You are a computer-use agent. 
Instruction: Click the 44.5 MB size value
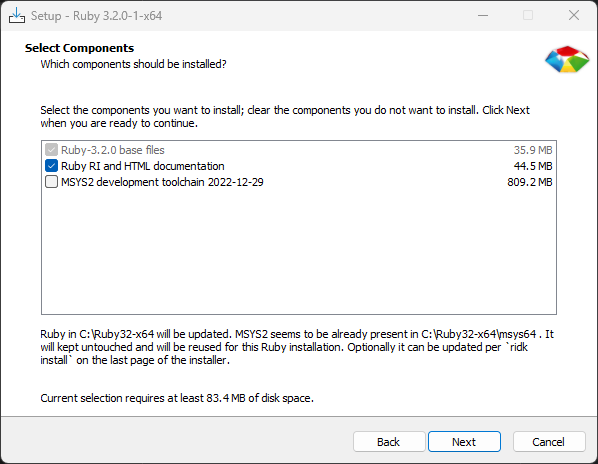point(533,166)
